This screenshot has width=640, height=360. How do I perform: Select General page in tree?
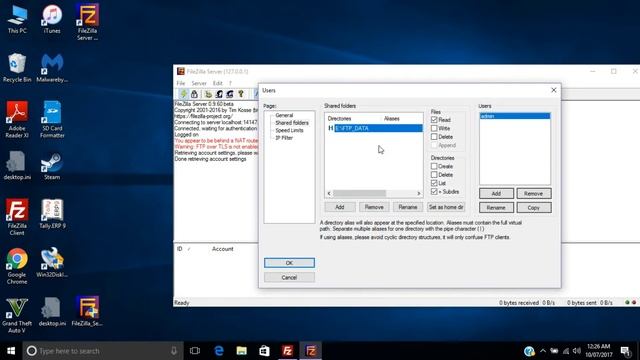coord(284,116)
